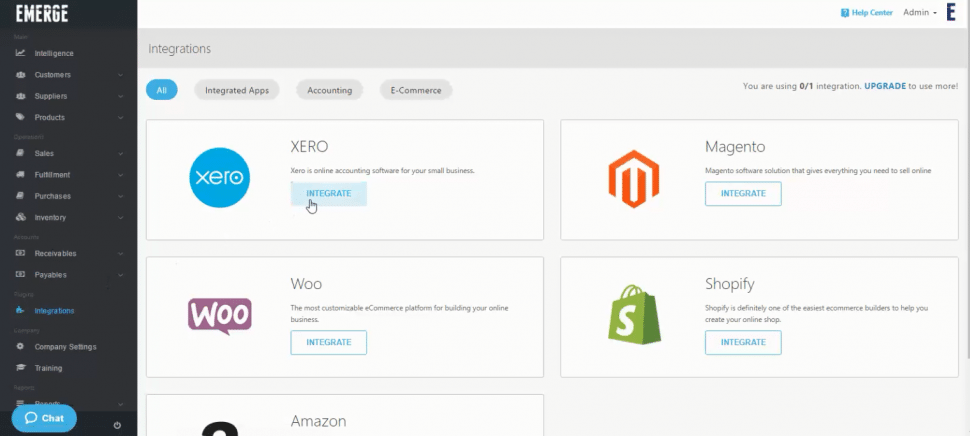Click INTEGRATE button for Woo
This screenshot has height=436, width=970.
328,342
